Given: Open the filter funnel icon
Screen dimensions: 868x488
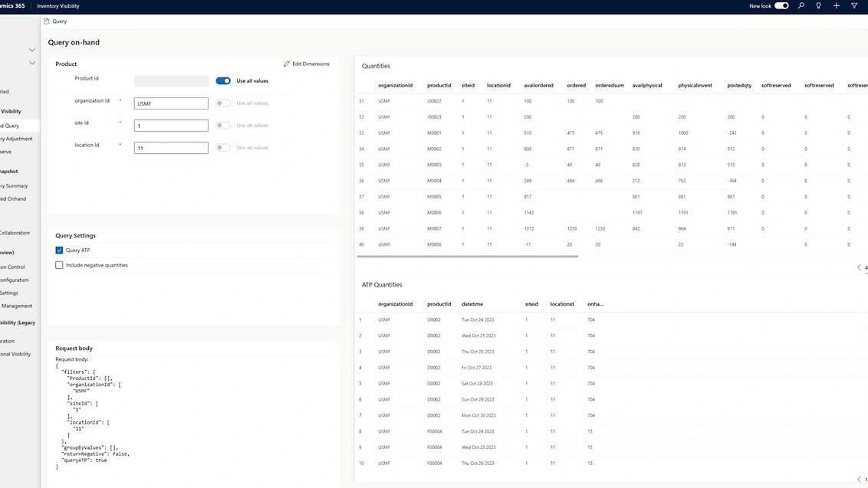Looking at the screenshot, I should point(854,6).
